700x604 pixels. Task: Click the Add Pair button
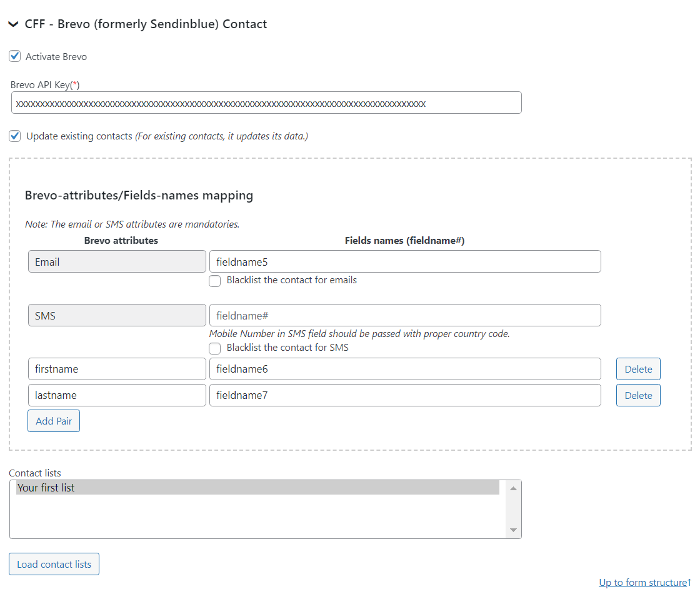point(54,421)
